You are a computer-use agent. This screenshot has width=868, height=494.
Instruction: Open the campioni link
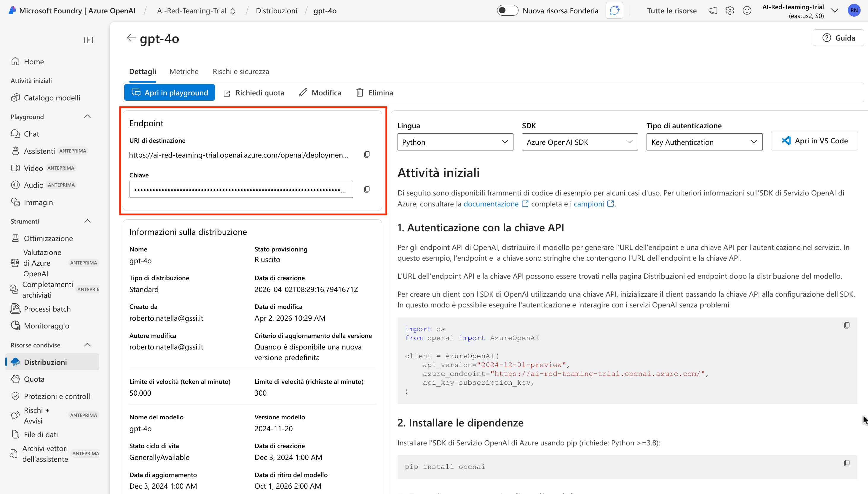coord(594,204)
